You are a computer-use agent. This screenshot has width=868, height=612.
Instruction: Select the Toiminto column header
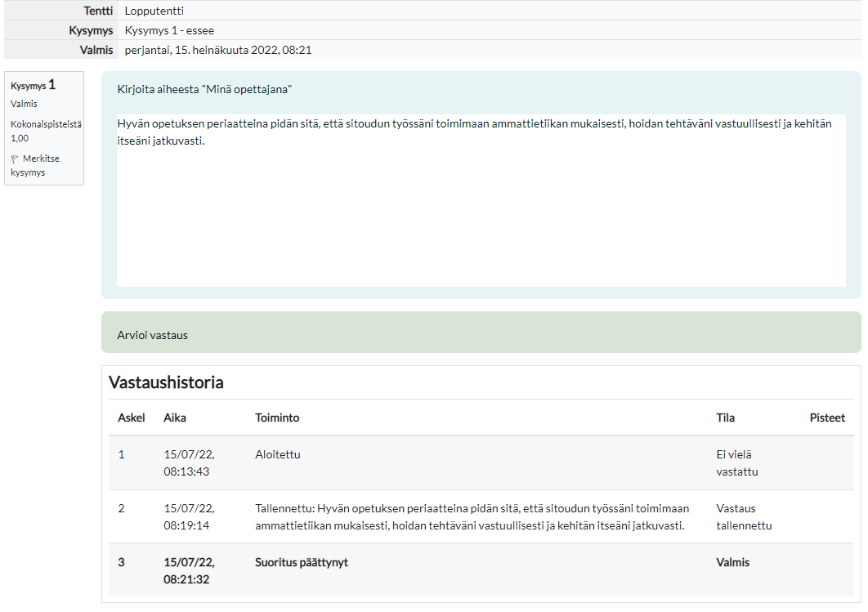[277, 418]
